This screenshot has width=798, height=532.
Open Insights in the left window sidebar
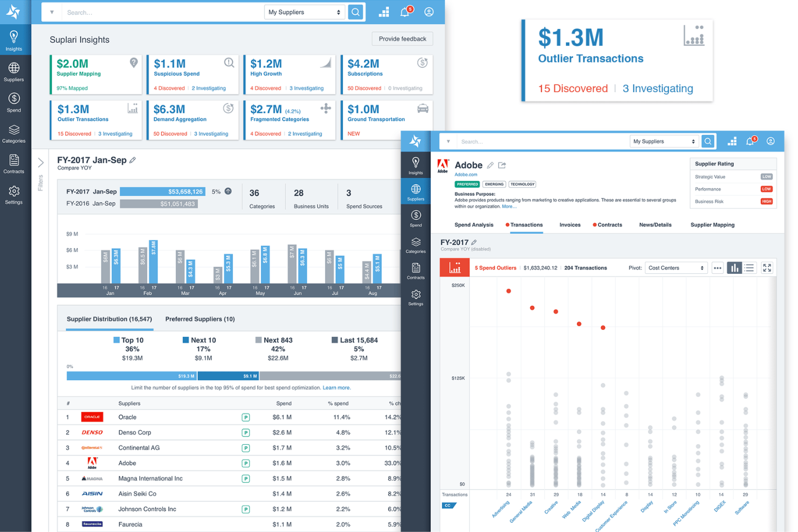coord(14,40)
